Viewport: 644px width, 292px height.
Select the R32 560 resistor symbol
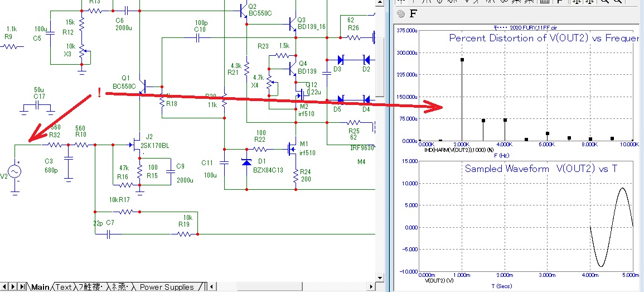tap(54, 145)
